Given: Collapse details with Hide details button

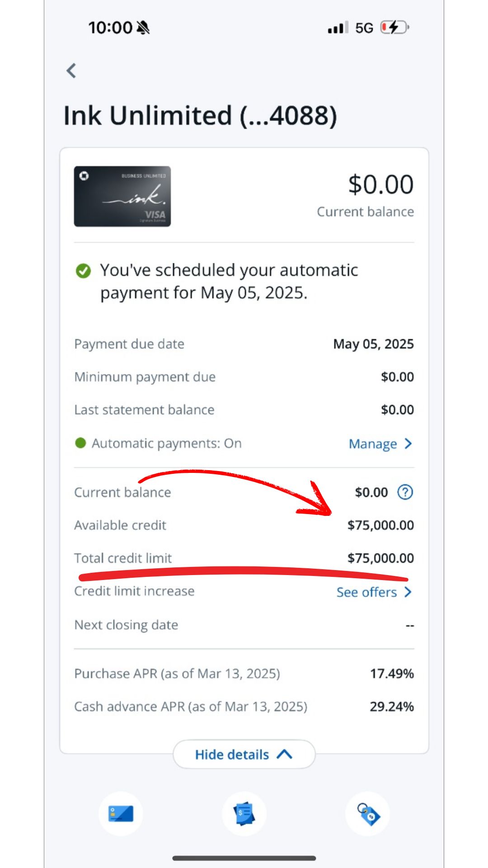Looking at the screenshot, I should point(244,754).
